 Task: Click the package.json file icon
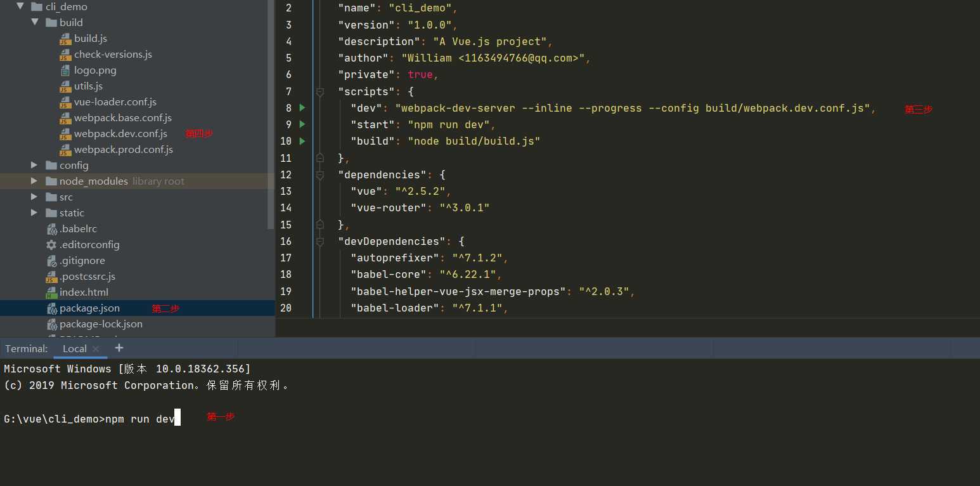coord(51,308)
